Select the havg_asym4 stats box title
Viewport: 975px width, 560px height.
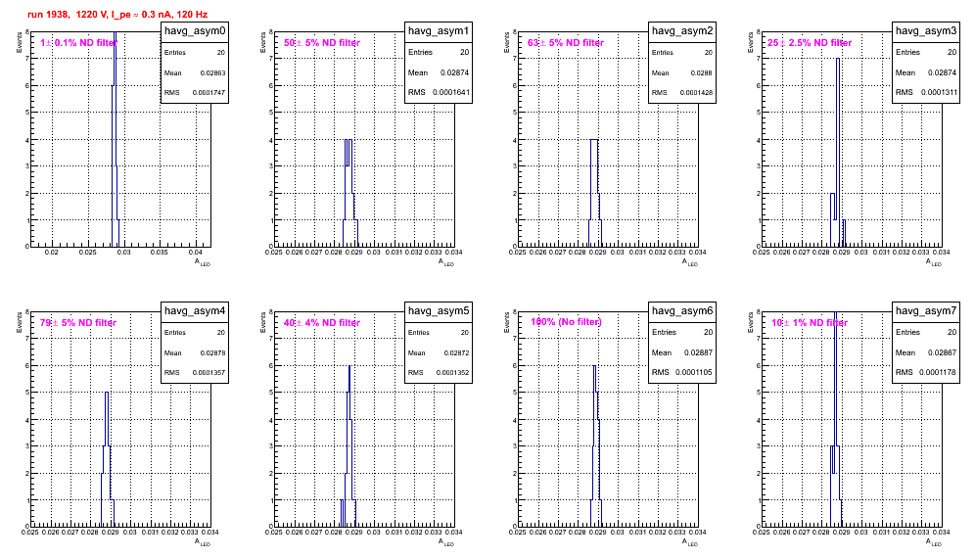(195, 311)
